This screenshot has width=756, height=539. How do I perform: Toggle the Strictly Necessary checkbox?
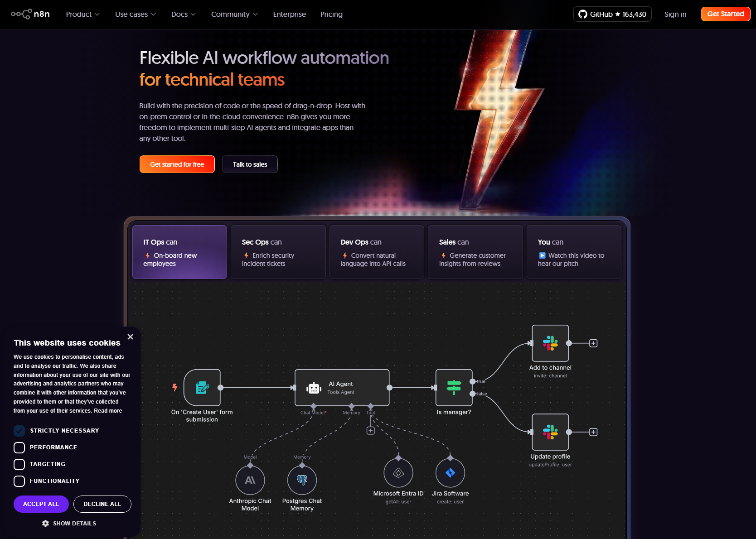(19, 431)
